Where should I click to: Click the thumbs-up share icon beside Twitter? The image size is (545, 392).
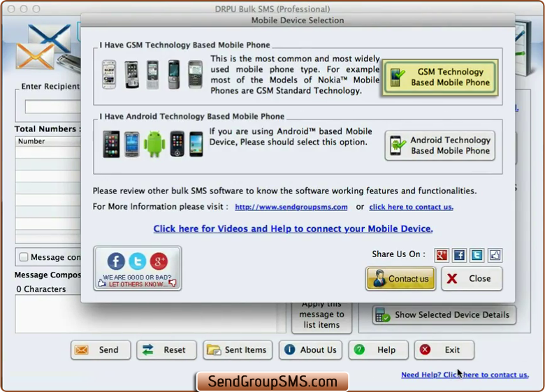pyautogui.click(x=495, y=255)
